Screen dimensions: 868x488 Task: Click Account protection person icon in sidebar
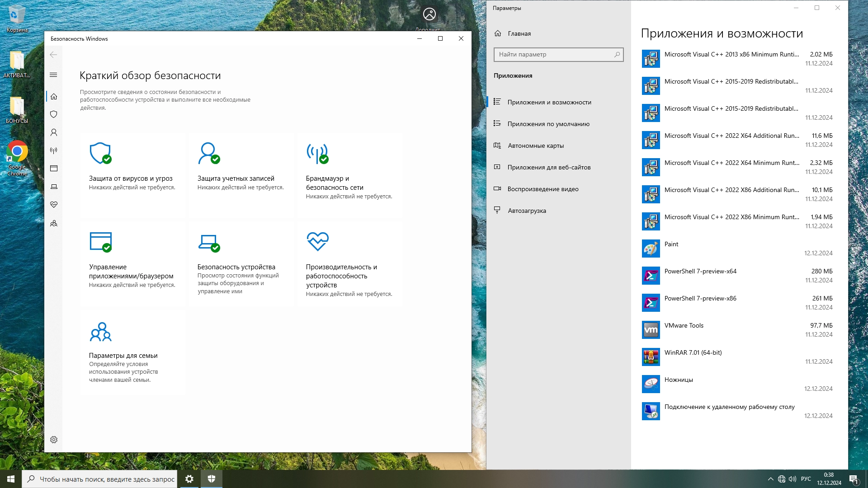[x=54, y=132]
